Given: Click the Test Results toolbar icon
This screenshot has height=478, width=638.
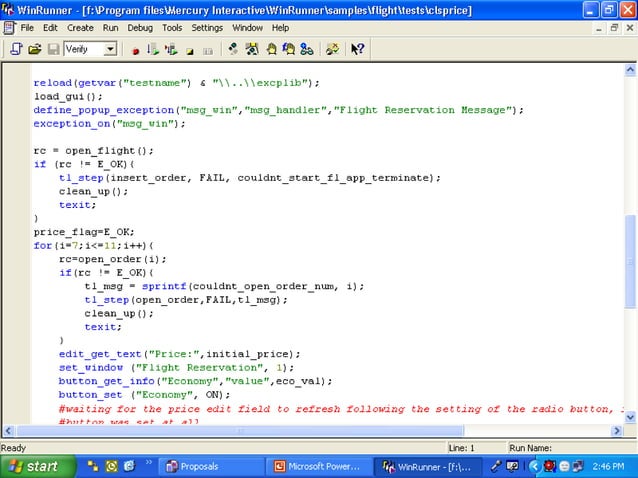Looking at the screenshot, I should (333, 49).
